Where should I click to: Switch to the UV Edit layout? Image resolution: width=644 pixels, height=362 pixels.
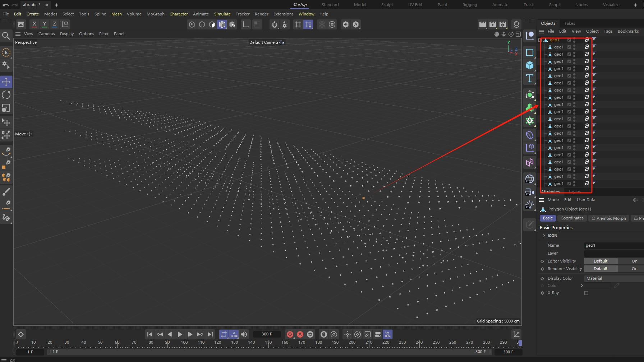pos(415,5)
